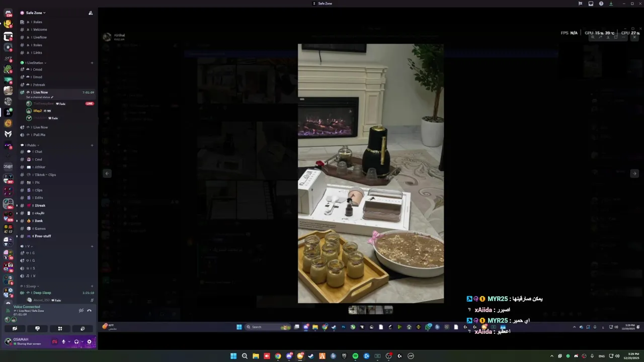Select first thumbnail below the image
The image size is (644, 362).
353,310
